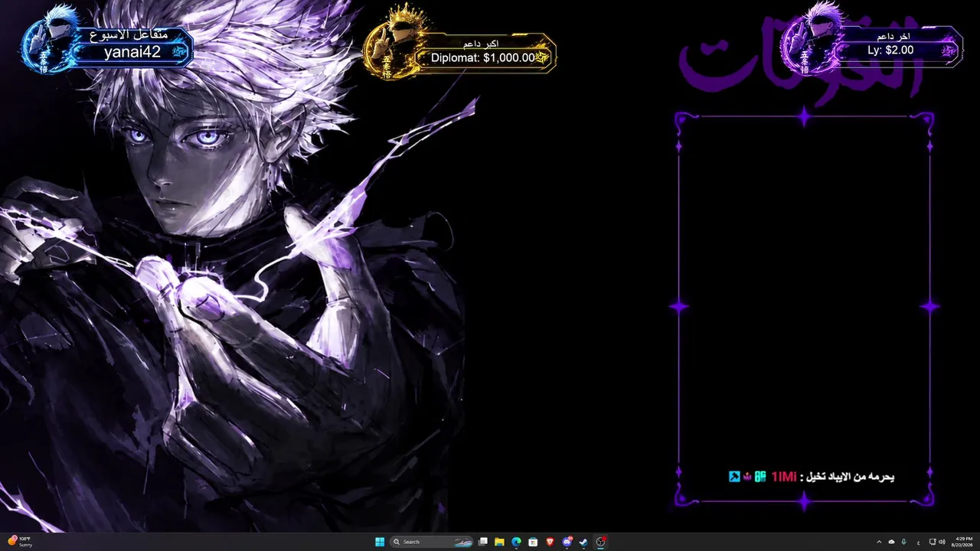
Task: Click the green '6' badge in chat message
Action: [x=760, y=477]
